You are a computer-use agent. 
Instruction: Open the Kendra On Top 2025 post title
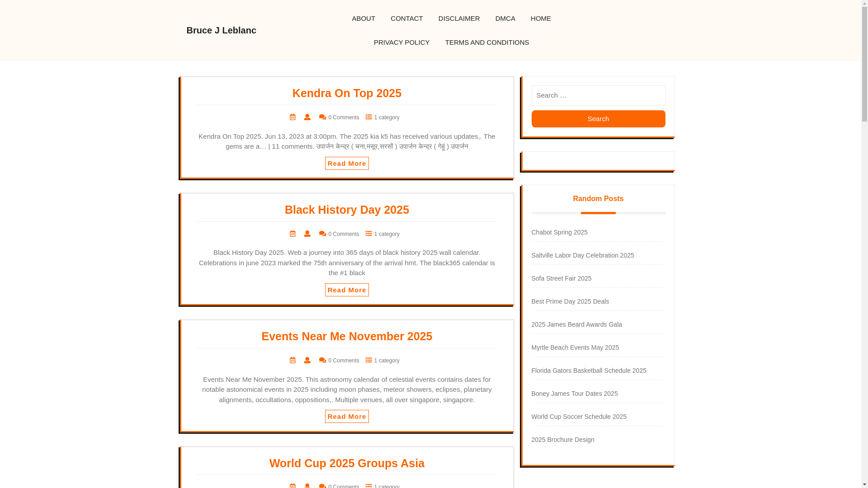coord(347,93)
